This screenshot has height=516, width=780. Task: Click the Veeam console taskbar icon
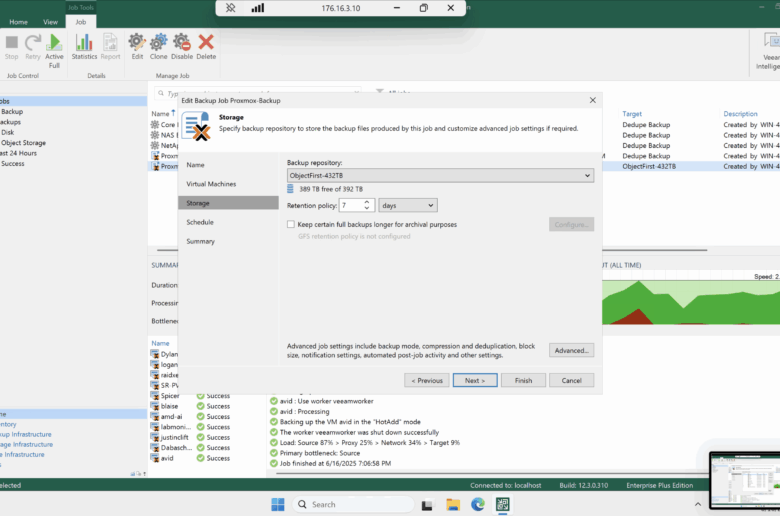click(x=502, y=505)
